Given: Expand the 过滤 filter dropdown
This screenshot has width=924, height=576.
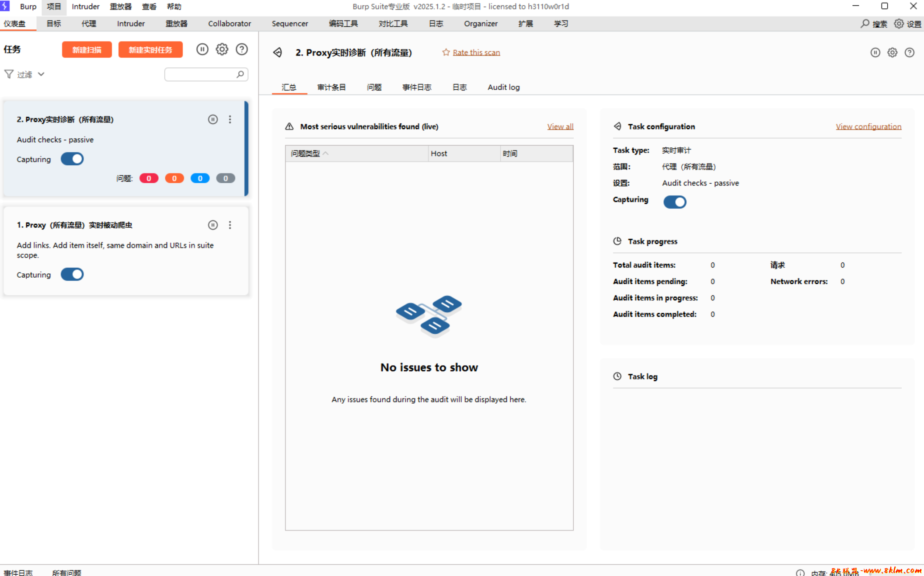Looking at the screenshot, I should (41, 74).
